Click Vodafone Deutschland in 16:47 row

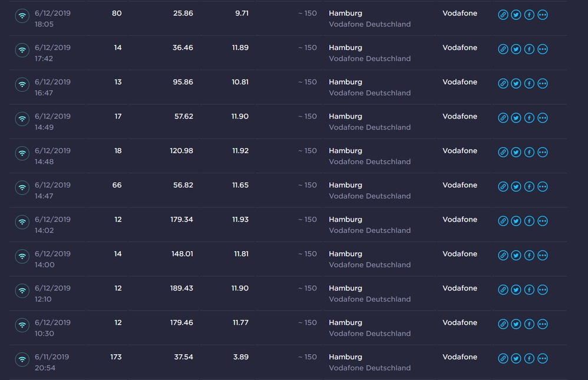[369, 93]
